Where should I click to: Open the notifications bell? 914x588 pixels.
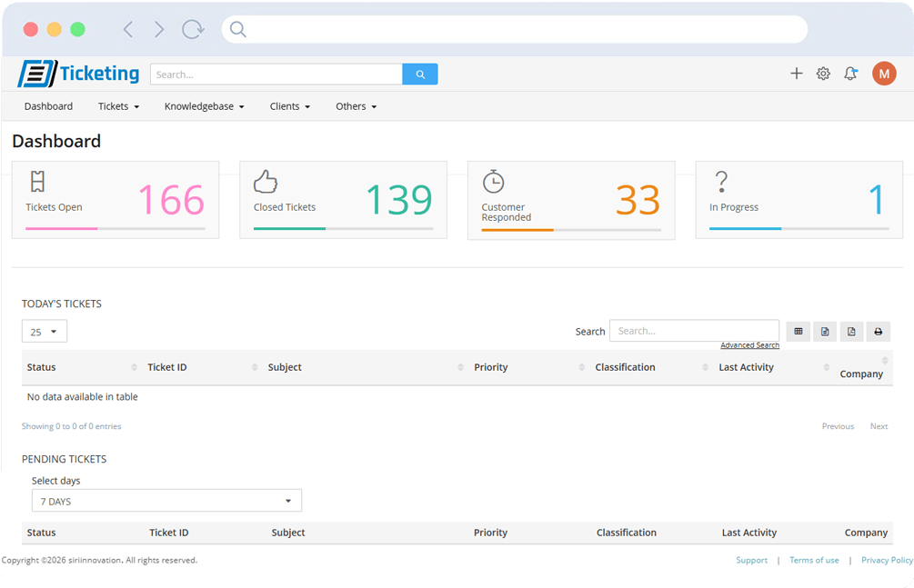coord(850,74)
